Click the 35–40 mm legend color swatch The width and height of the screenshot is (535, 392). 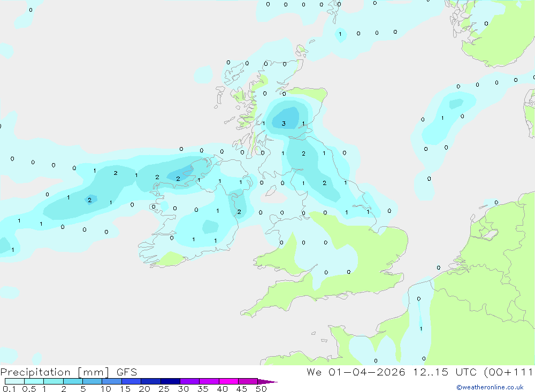click(x=209, y=381)
